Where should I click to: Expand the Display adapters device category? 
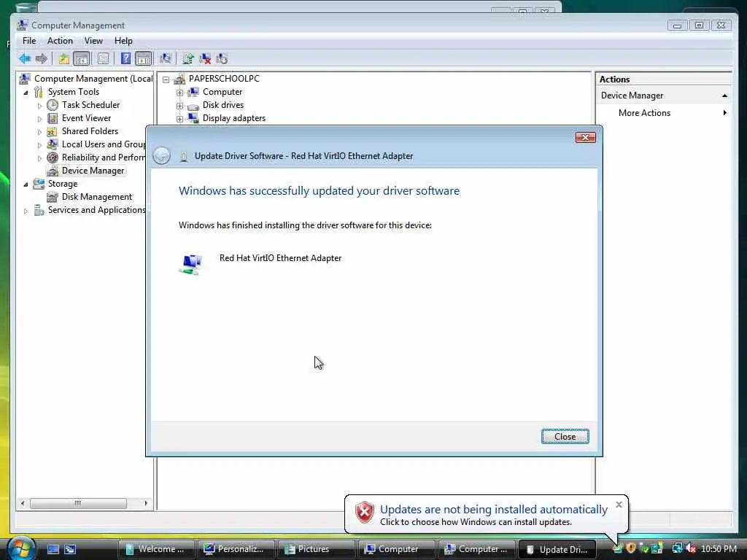[x=179, y=119]
